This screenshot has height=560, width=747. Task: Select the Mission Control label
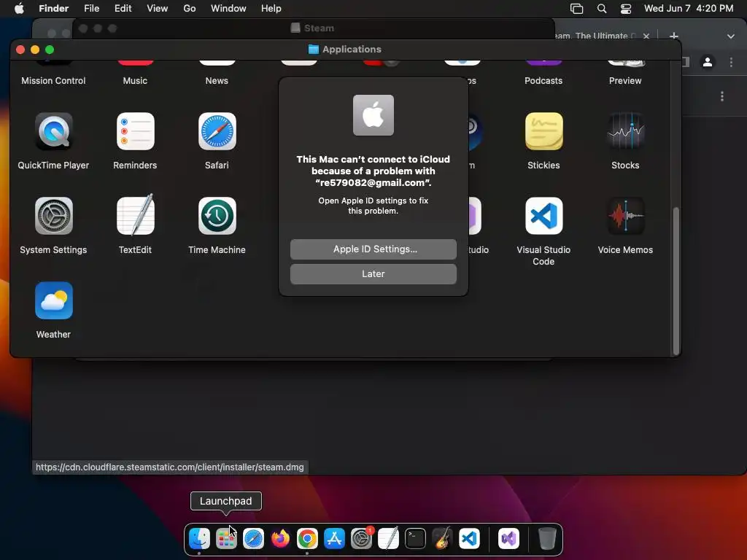coord(53,80)
